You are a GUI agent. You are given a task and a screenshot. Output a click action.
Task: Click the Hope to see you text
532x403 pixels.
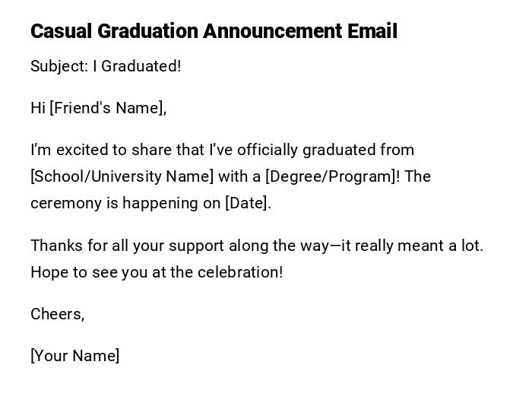(x=74, y=272)
